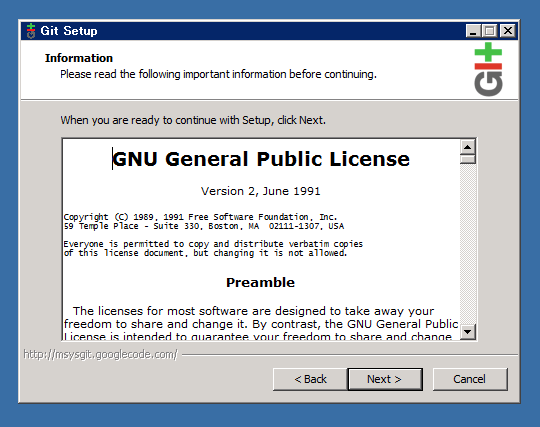This screenshot has height=427, width=540.
Task: Click 'When you are ready to continue' text
Action: click(193, 120)
